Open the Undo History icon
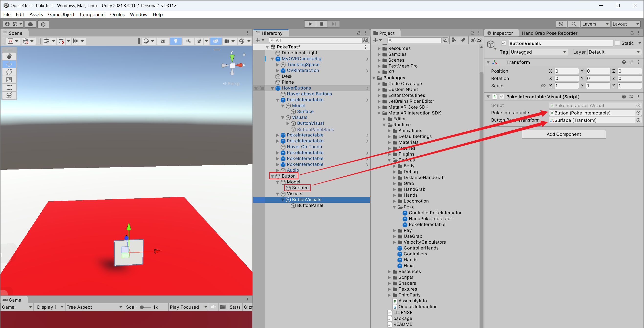Image resolution: width=644 pixels, height=328 pixels. 561,24
